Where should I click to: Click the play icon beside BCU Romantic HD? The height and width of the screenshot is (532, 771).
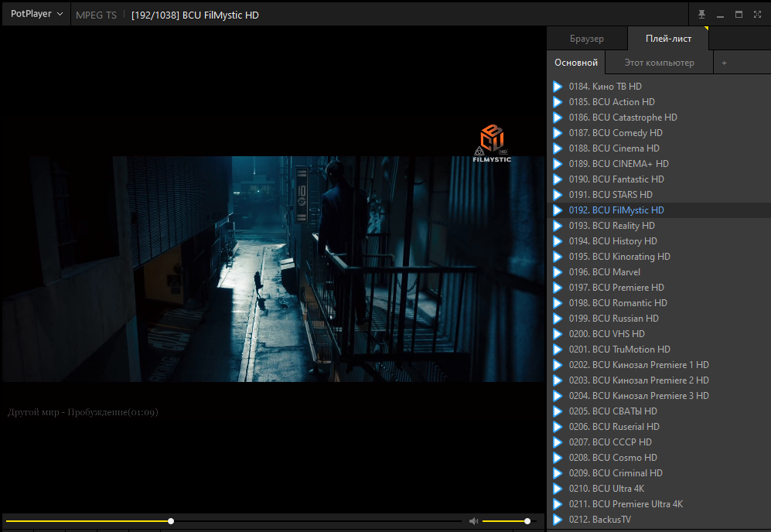558,303
